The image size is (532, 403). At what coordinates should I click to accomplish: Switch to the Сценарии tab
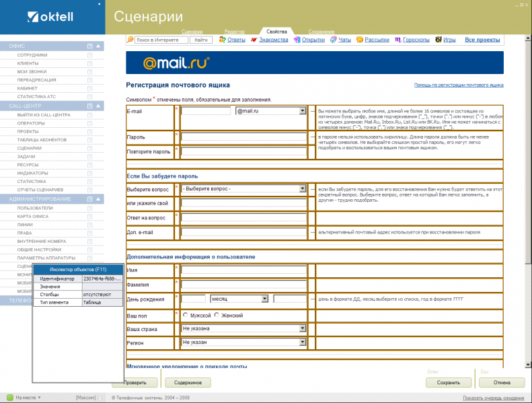(192, 32)
